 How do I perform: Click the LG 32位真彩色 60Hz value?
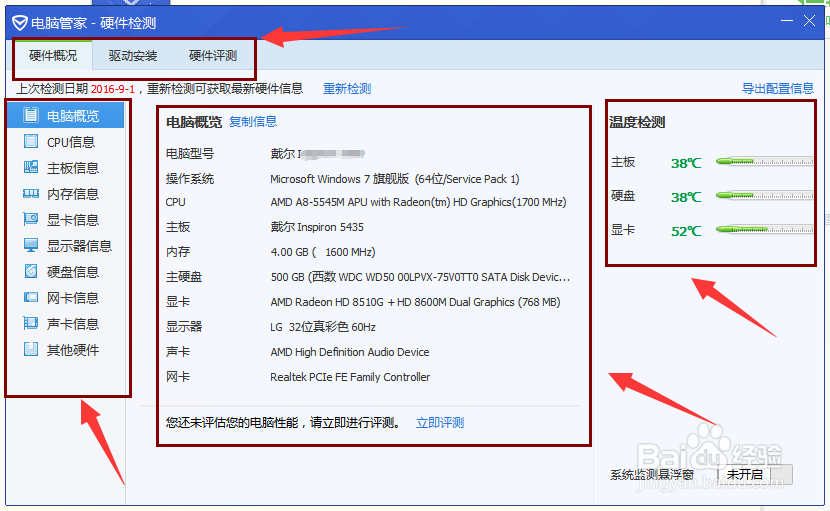coord(323,327)
